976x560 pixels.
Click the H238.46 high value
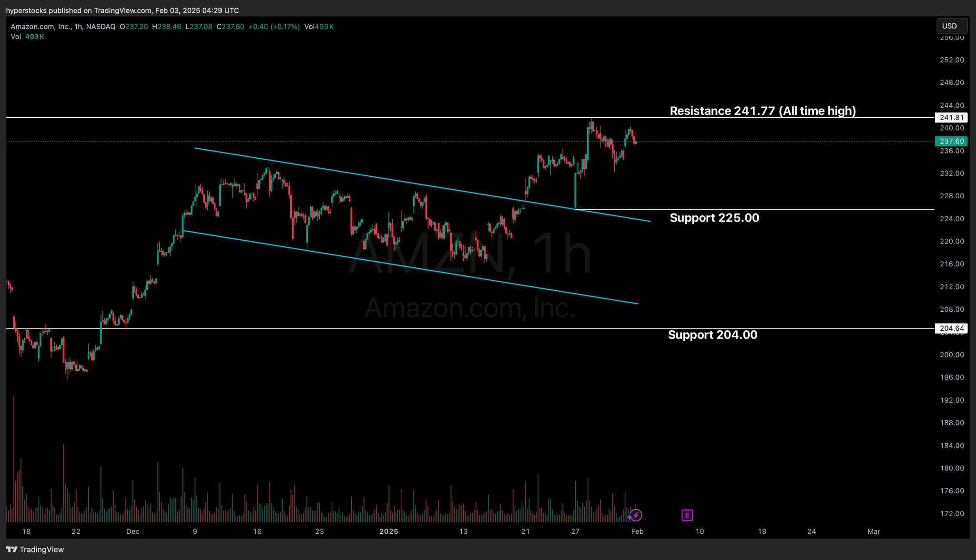[166, 27]
